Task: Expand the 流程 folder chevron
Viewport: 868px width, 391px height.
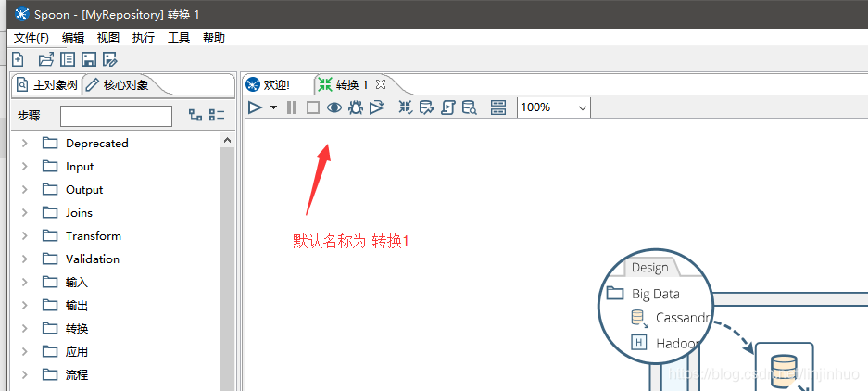Action: point(24,375)
